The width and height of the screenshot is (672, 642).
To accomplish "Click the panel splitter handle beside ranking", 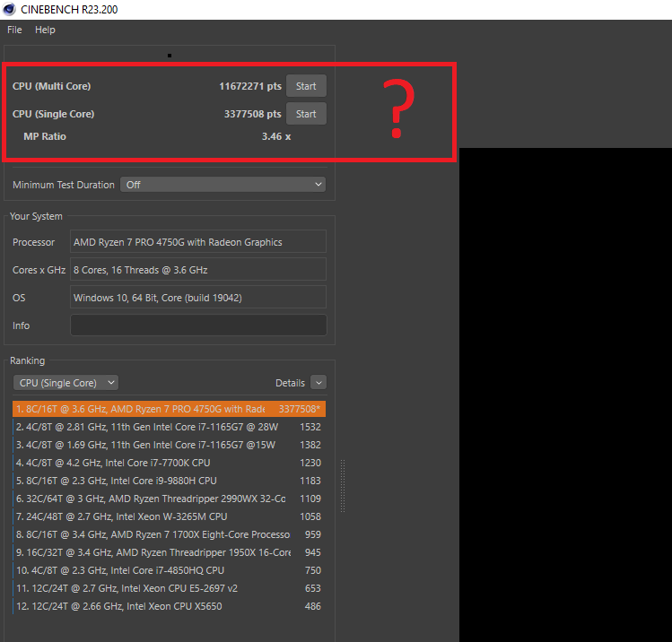I will tap(343, 486).
